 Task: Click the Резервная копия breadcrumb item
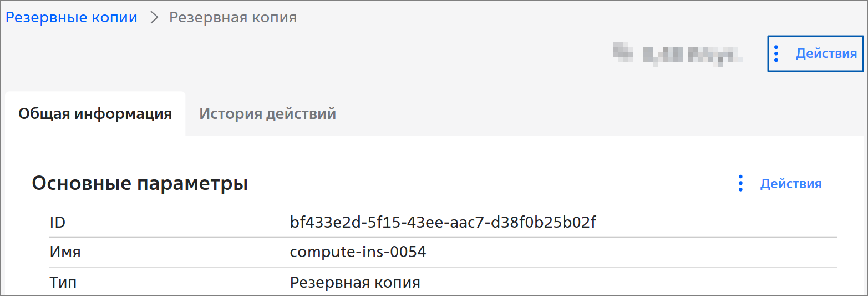coord(232,17)
